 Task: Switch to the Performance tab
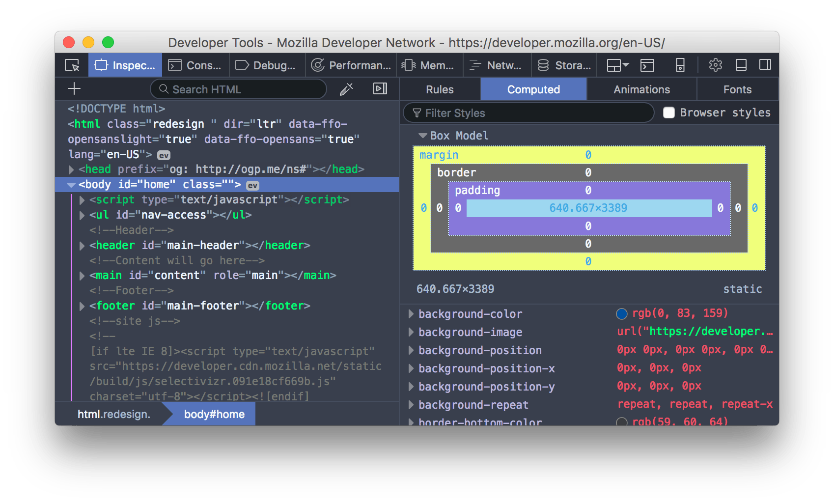coord(351,65)
